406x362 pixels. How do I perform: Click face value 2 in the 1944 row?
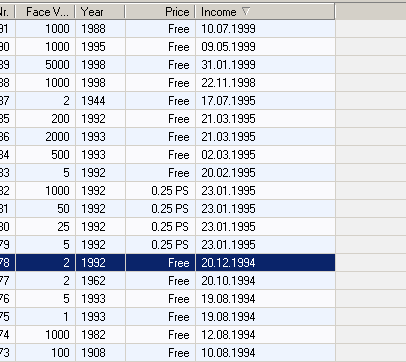(x=66, y=101)
